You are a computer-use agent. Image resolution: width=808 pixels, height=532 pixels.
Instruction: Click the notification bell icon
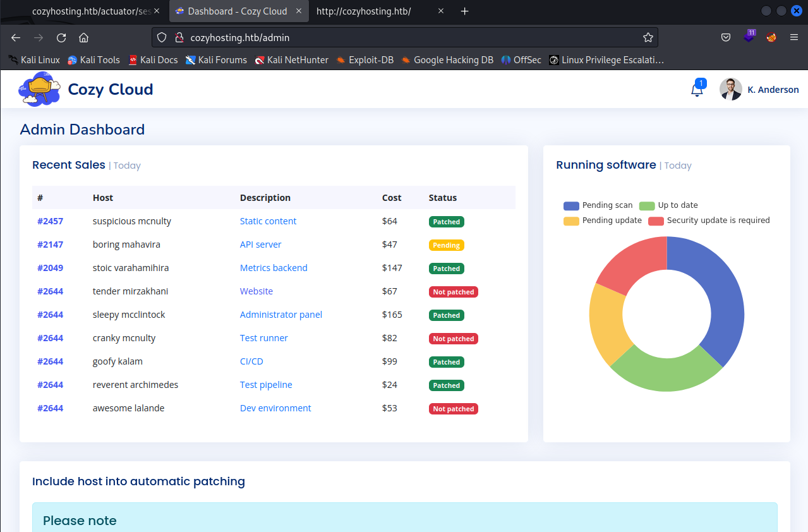coord(697,90)
